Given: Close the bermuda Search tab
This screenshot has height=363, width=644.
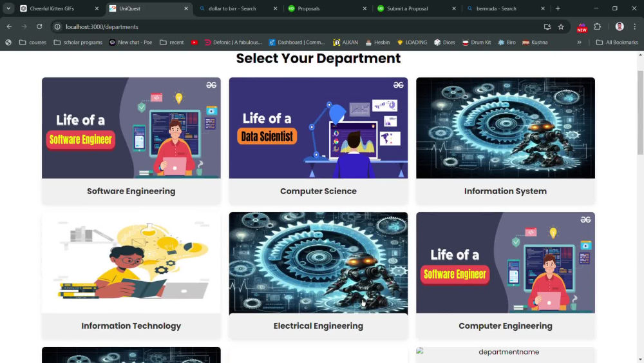Looking at the screenshot, I should pyautogui.click(x=543, y=8).
